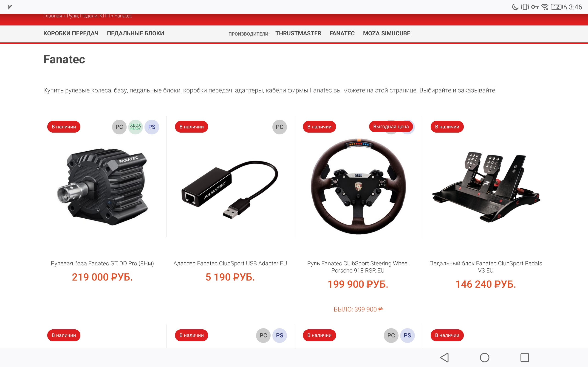Open recent apps square button
The image size is (588, 367).
(x=525, y=358)
